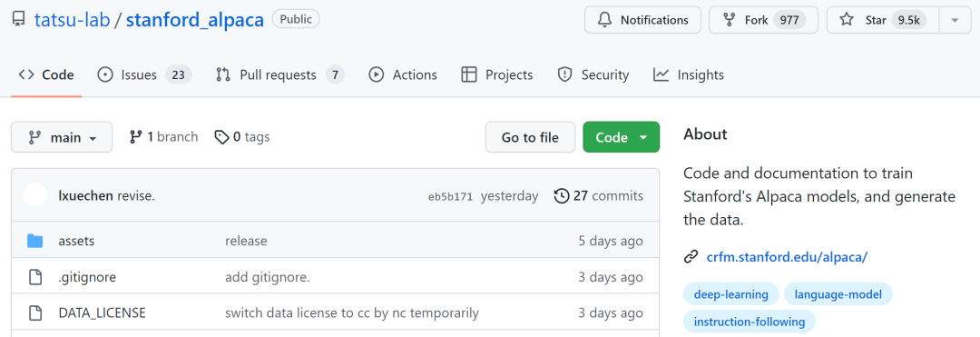Click the Fork icon
This screenshot has width=980, height=337.
[729, 20]
